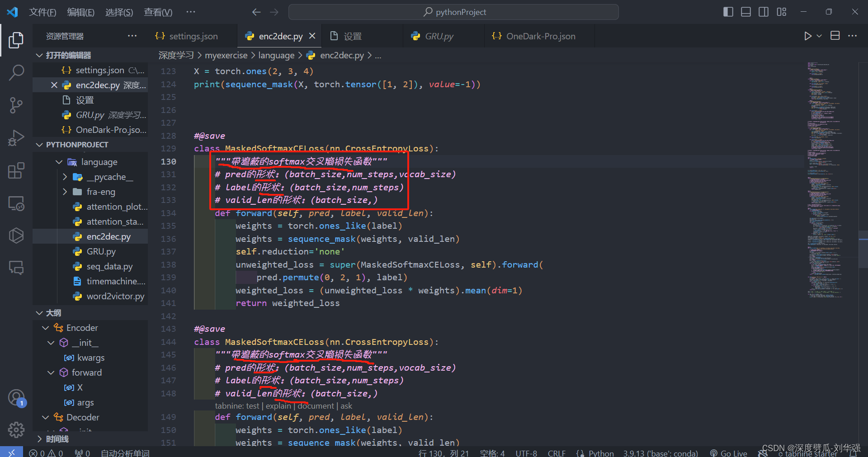Open the 查看(V) menu
This screenshot has width=868, height=457.
pyautogui.click(x=157, y=12)
